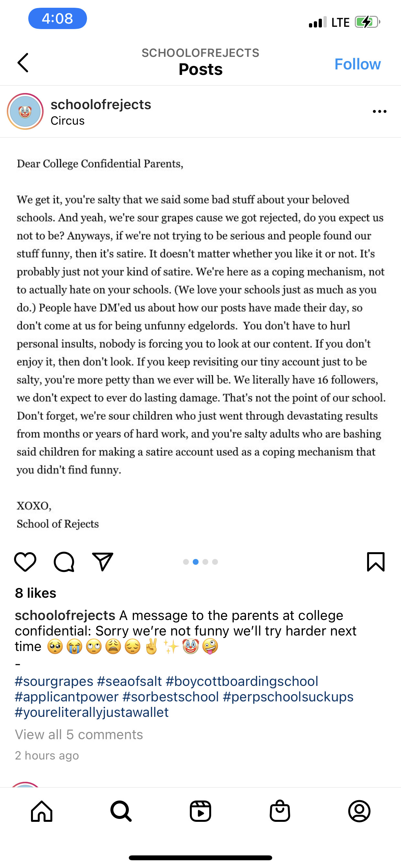Open the #youreliterallyjustawallet hashtag
Viewport: 401px width, 868px height.
(92, 712)
